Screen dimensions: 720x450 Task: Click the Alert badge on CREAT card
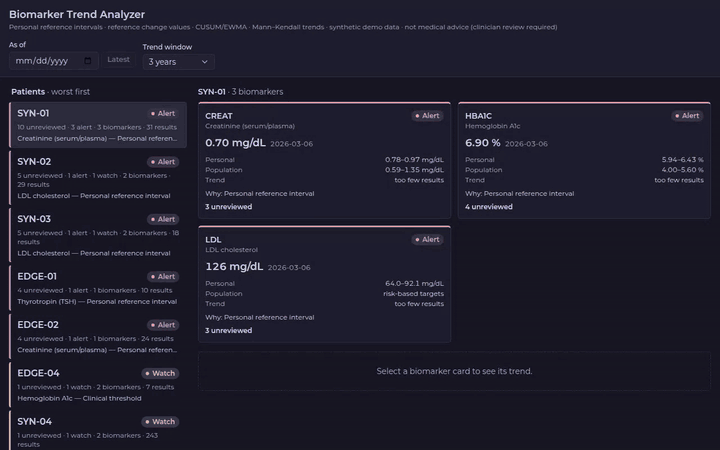pos(428,116)
